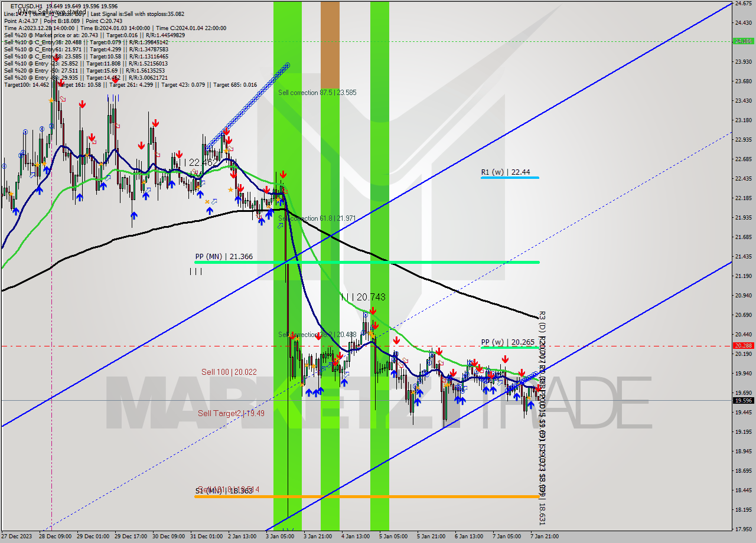The image size is (756, 543).
Task: Click the '27 Dec 2023' date label
Action: 18,537
